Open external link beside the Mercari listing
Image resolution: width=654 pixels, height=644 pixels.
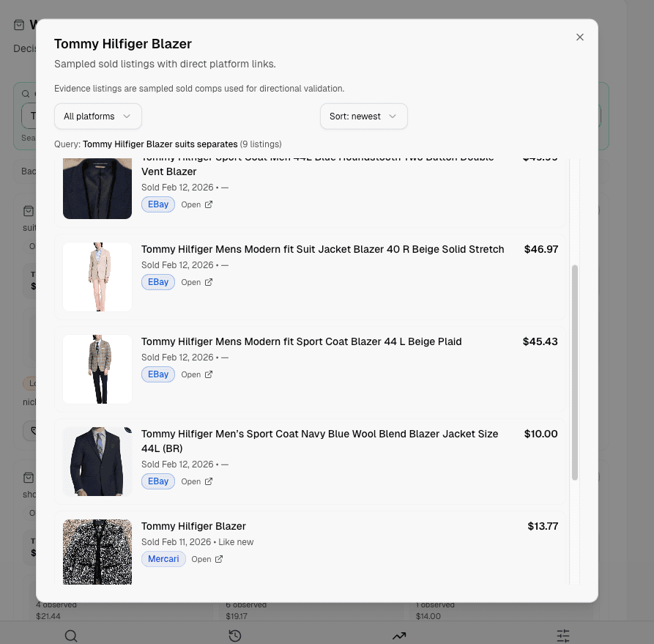tap(207, 558)
